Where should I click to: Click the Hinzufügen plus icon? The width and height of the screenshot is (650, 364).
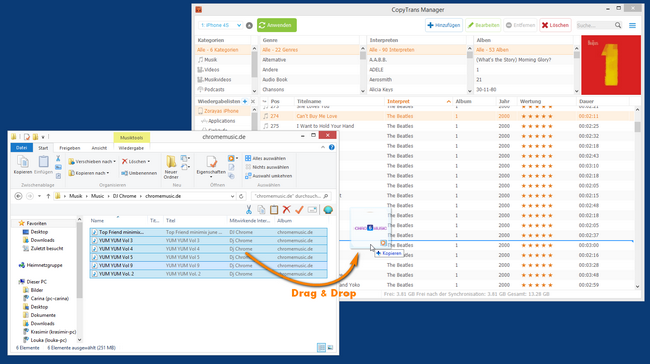430,25
